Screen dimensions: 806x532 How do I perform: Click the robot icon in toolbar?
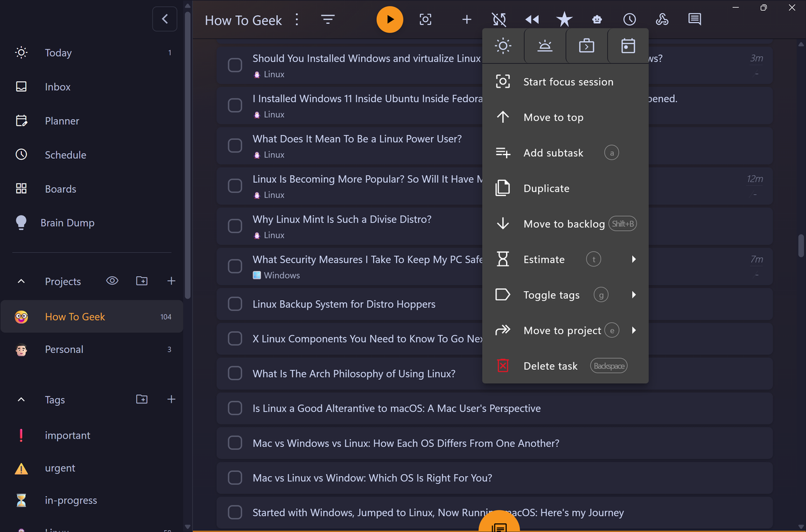pos(597,20)
